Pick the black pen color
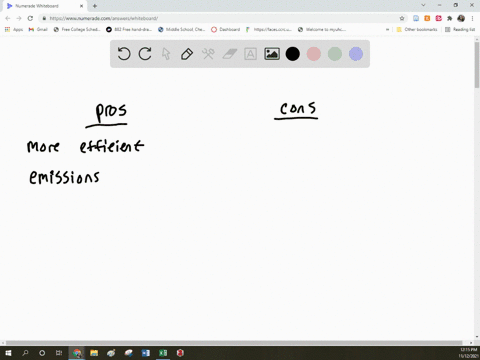The height and width of the screenshot is (360, 480). point(293,54)
